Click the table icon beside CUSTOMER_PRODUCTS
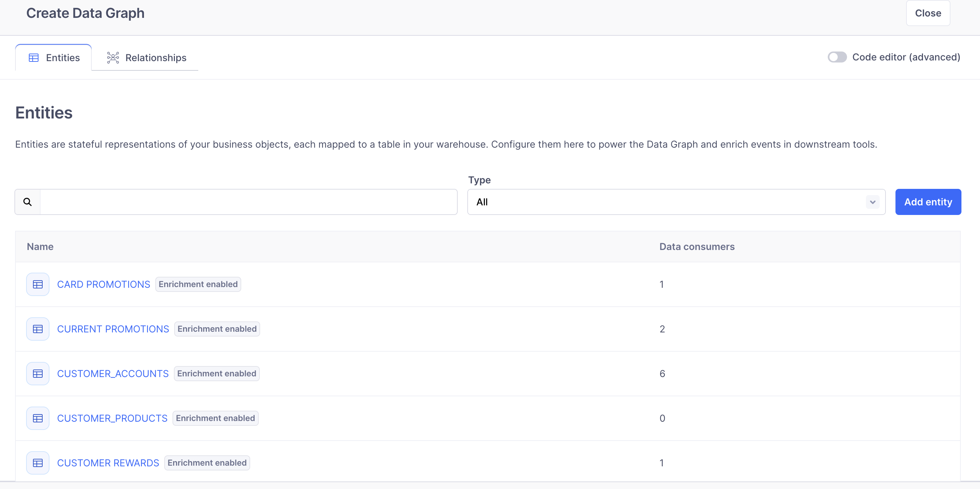Screen dimensions: 980x489 [37, 418]
